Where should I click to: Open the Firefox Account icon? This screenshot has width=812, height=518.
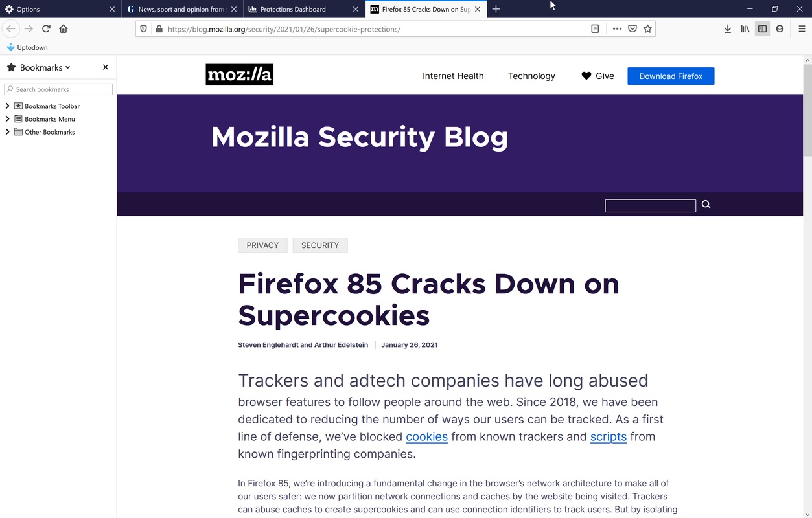point(780,29)
